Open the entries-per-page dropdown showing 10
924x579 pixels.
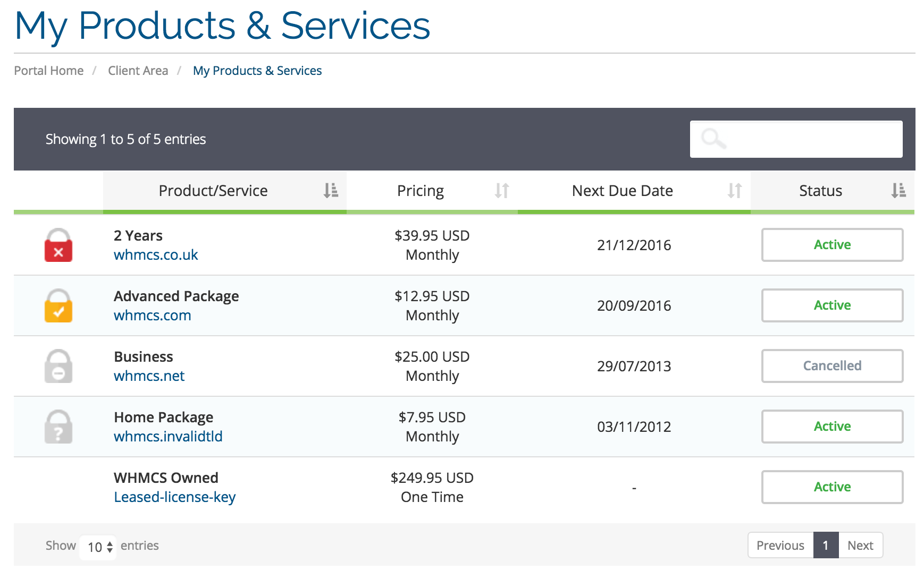(x=98, y=547)
